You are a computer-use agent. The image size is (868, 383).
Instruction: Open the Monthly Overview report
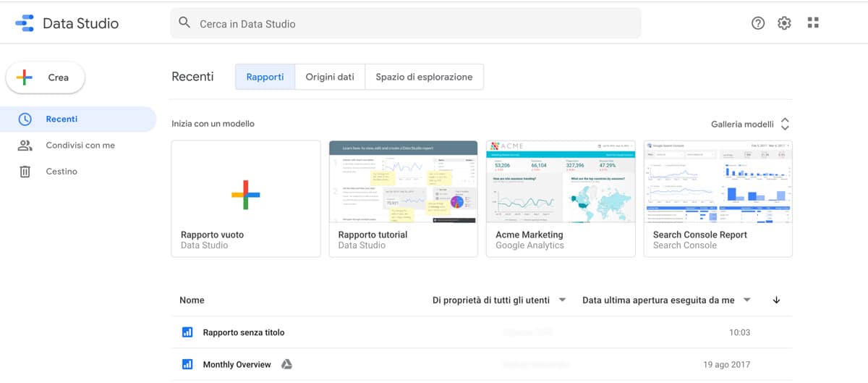[482, 364]
